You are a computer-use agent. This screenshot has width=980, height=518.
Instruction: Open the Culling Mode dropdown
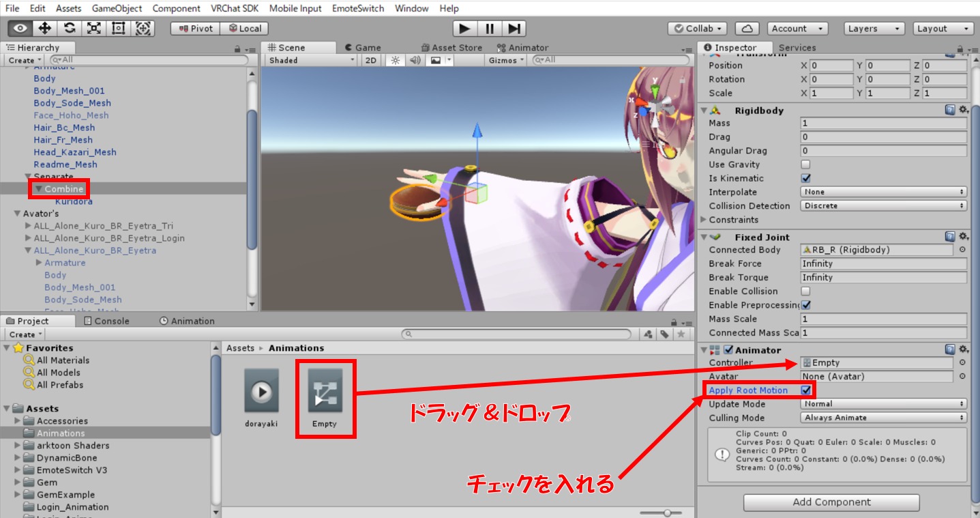883,418
